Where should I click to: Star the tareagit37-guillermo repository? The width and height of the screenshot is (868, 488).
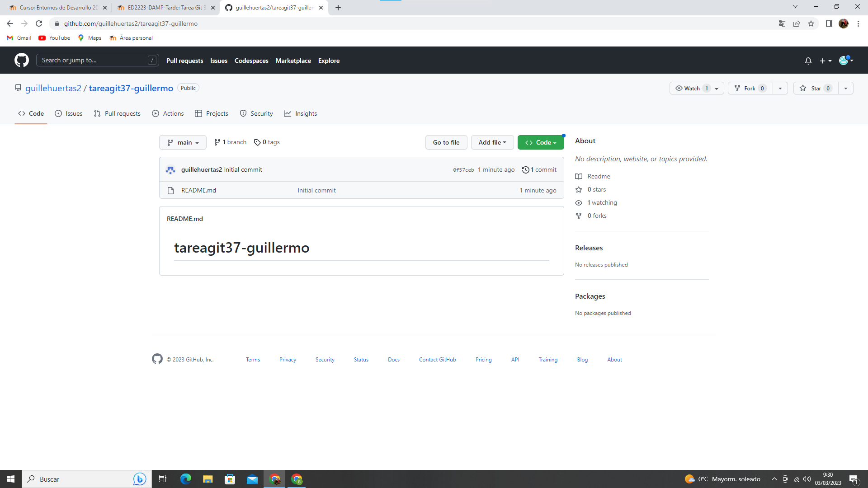click(x=815, y=88)
